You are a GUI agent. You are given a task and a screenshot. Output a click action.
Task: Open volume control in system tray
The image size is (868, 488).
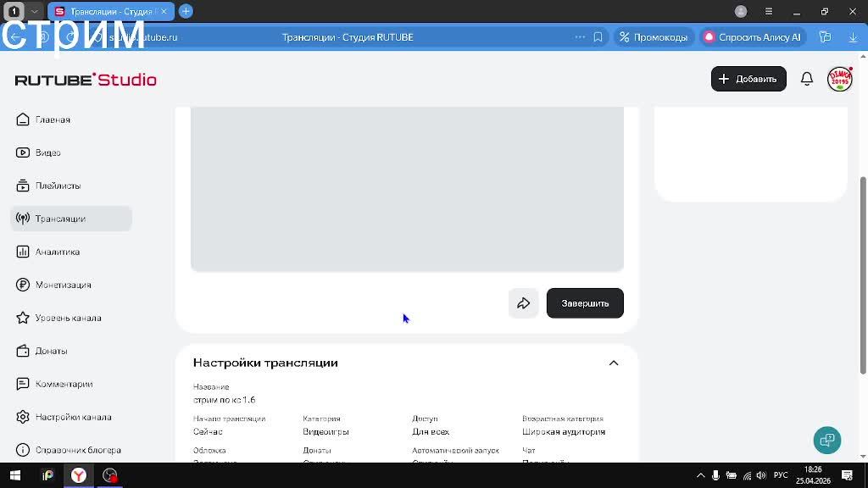[761, 475]
